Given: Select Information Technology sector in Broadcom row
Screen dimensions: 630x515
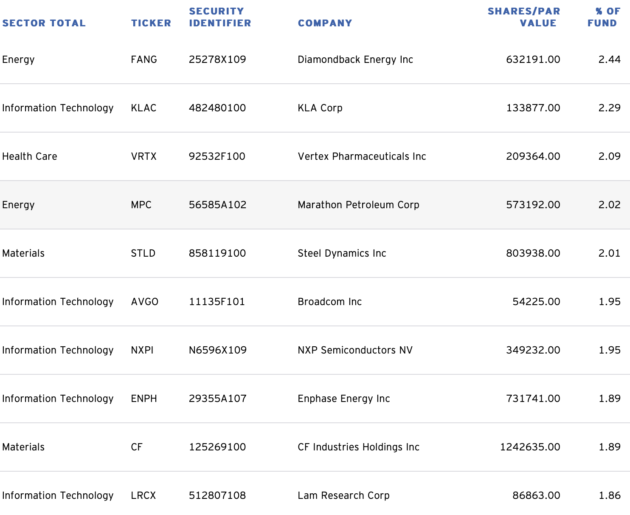Looking at the screenshot, I should (58, 302).
